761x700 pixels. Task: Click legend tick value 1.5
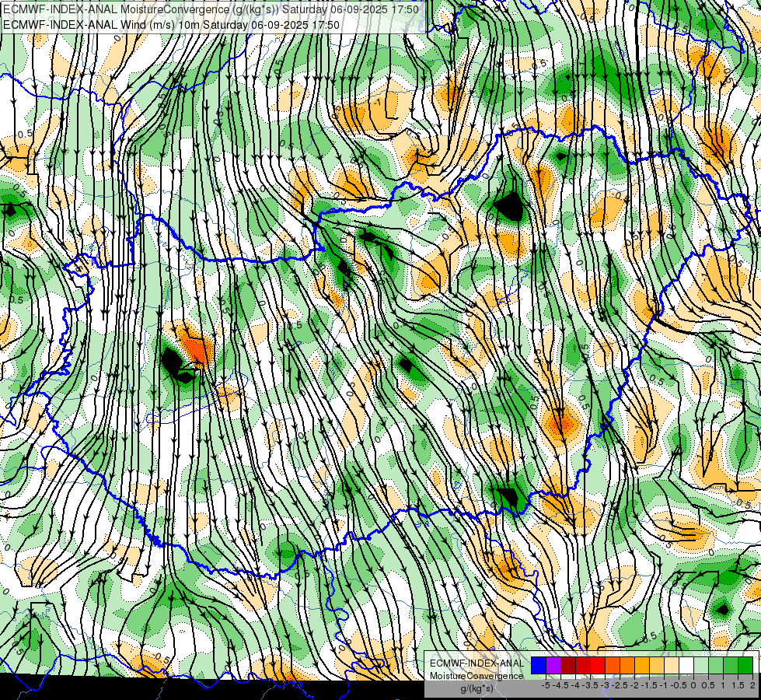pyautogui.click(x=738, y=685)
